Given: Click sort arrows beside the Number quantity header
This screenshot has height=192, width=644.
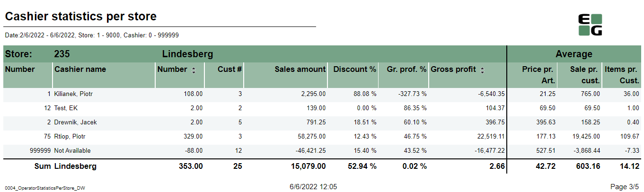Looking at the screenshot, I should (194, 70).
